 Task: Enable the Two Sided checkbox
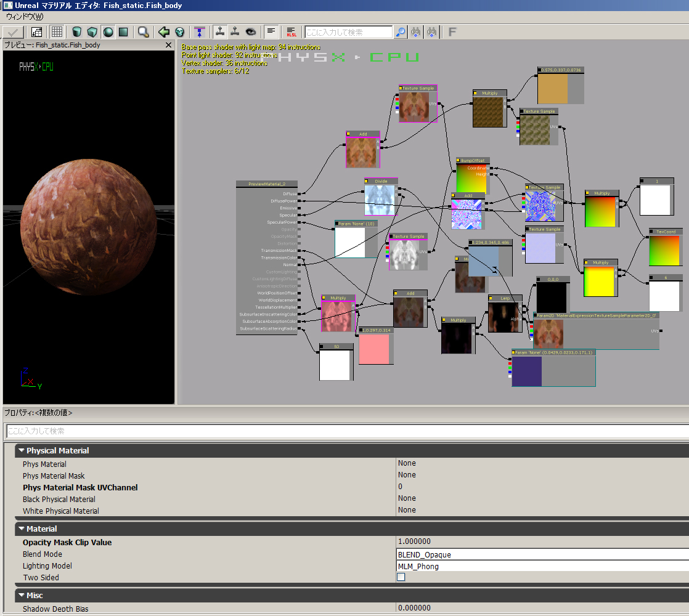click(x=401, y=577)
